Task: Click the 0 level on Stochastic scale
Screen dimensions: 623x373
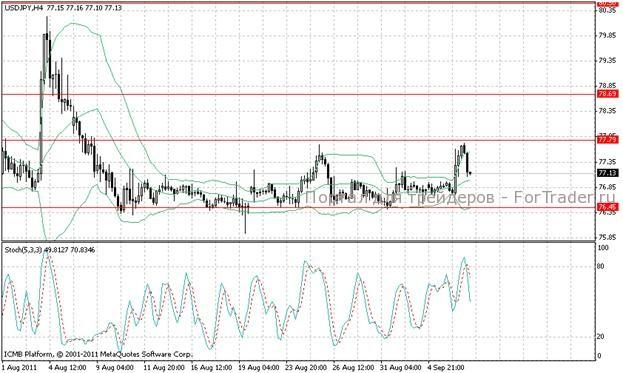Action: (x=600, y=356)
